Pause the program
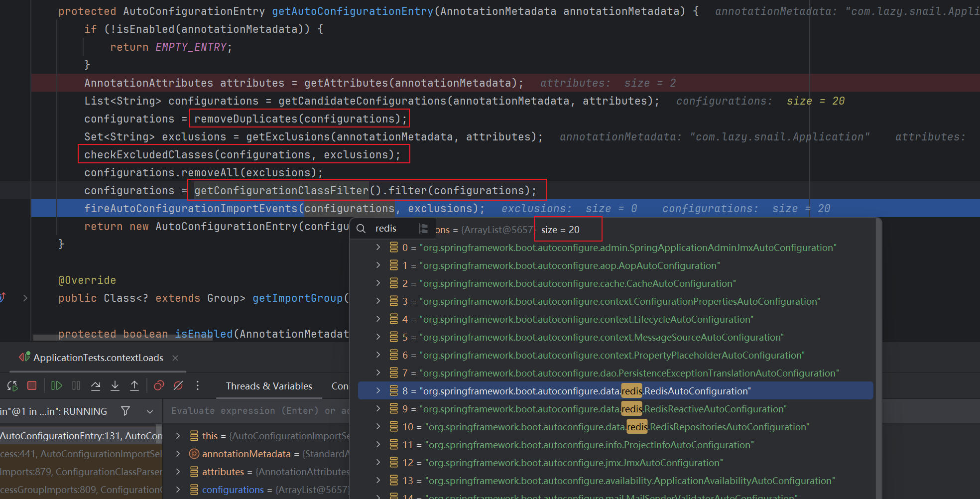Image resolution: width=980 pixels, height=499 pixels. (76, 385)
